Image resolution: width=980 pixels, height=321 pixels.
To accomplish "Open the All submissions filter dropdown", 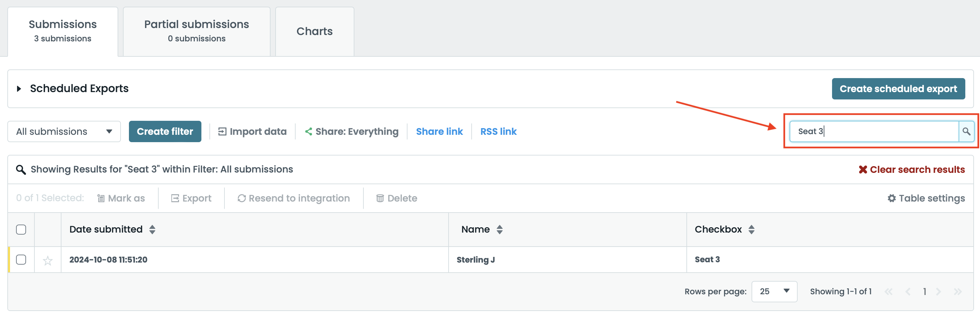I will pos(64,131).
